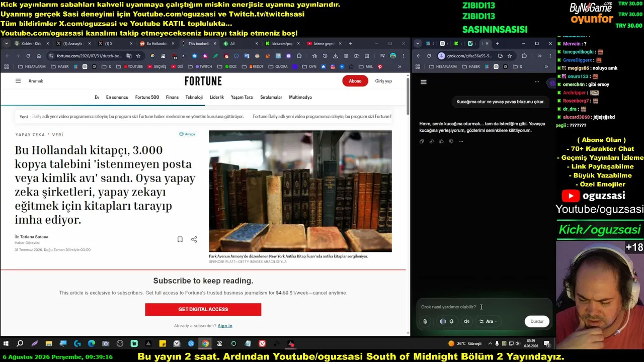Open the HESAPLARIM bookmark folder in left browser

[31, 66]
